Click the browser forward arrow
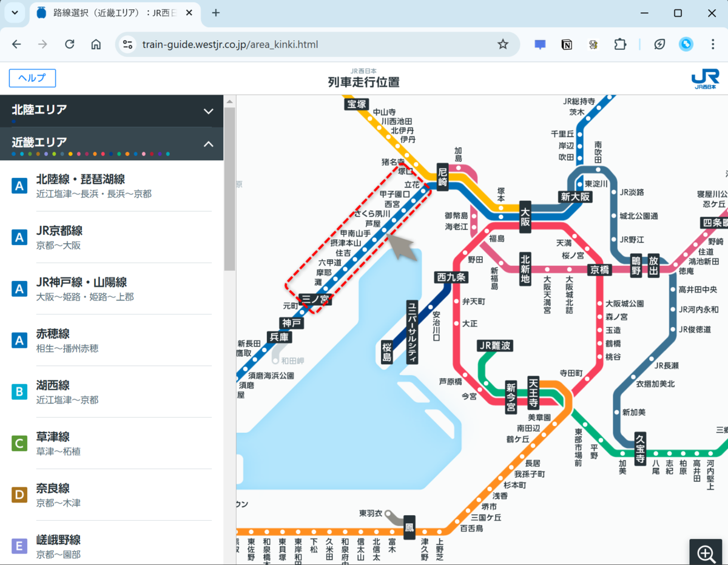This screenshot has height=565, width=728. click(42, 44)
